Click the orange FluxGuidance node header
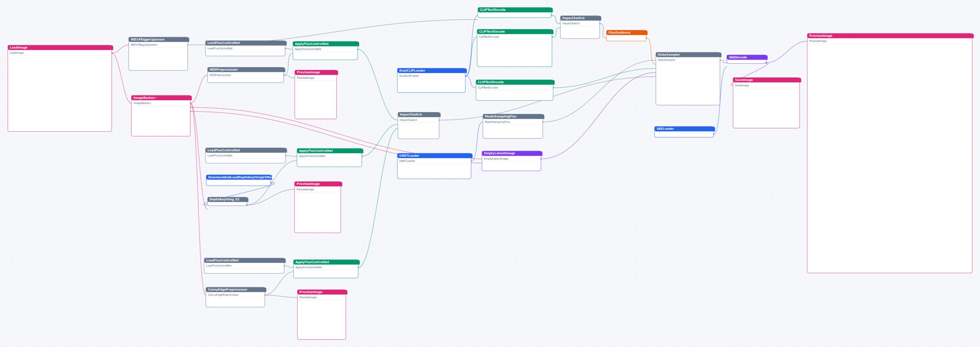The image size is (980, 347). (x=627, y=33)
